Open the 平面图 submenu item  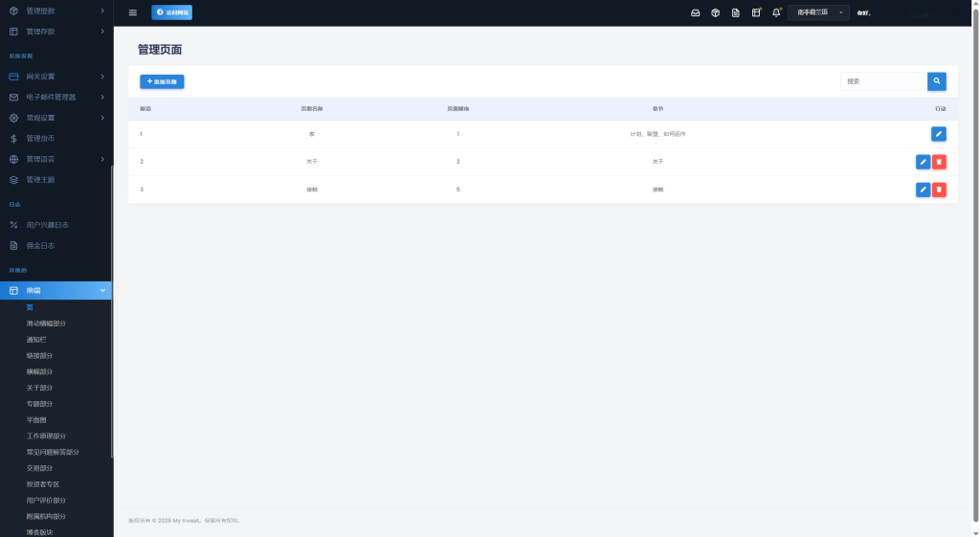point(36,420)
